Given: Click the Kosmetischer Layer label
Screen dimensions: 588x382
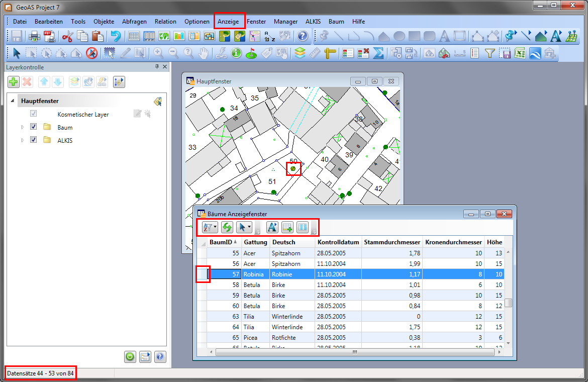Looking at the screenshot, I should [x=83, y=114].
